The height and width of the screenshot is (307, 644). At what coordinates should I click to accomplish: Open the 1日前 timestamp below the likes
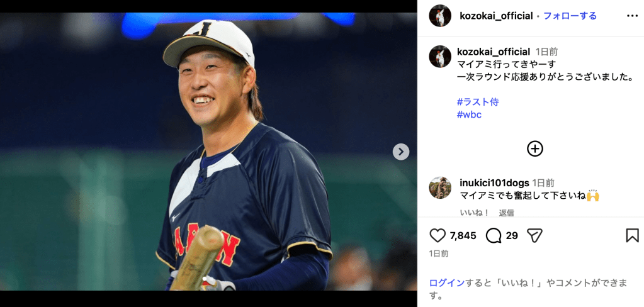click(x=439, y=254)
